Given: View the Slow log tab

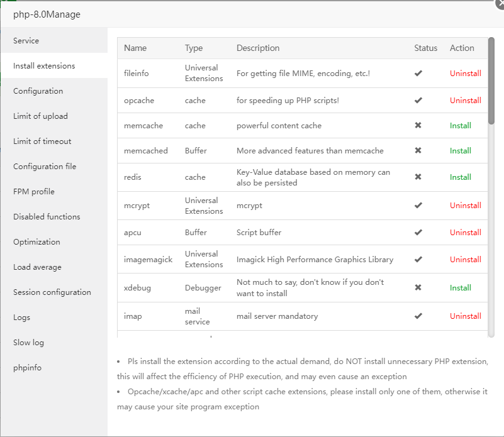Looking at the screenshot, I should (x=30, y=343).
